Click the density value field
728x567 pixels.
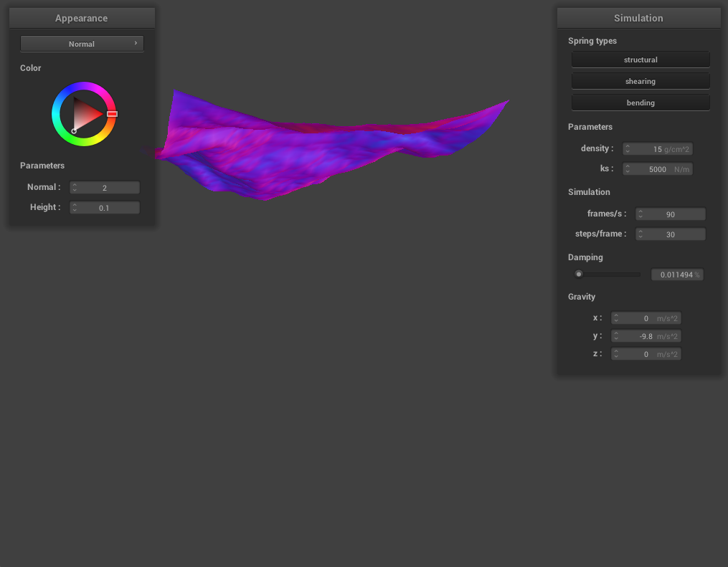[658, 149]
